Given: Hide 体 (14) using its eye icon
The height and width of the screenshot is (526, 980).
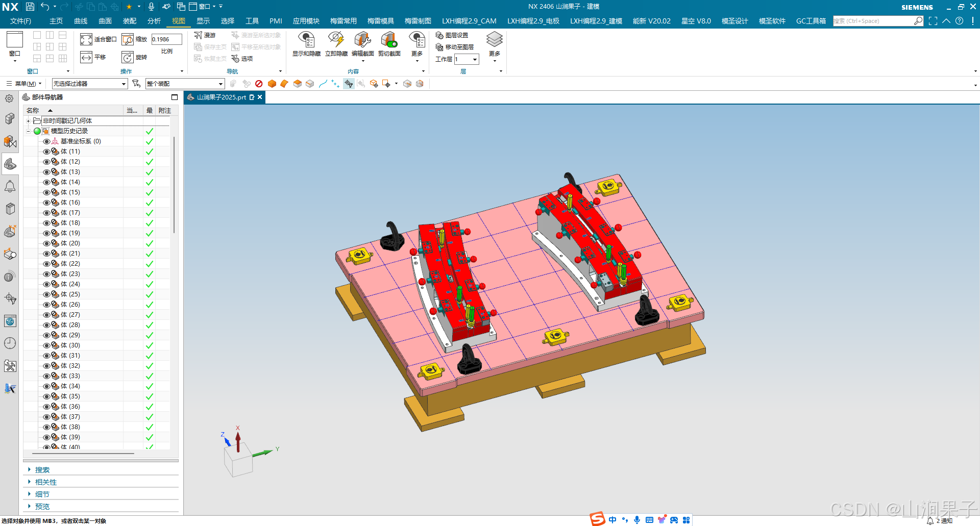Looking at the screenshot, I should (x=46, y=182).
